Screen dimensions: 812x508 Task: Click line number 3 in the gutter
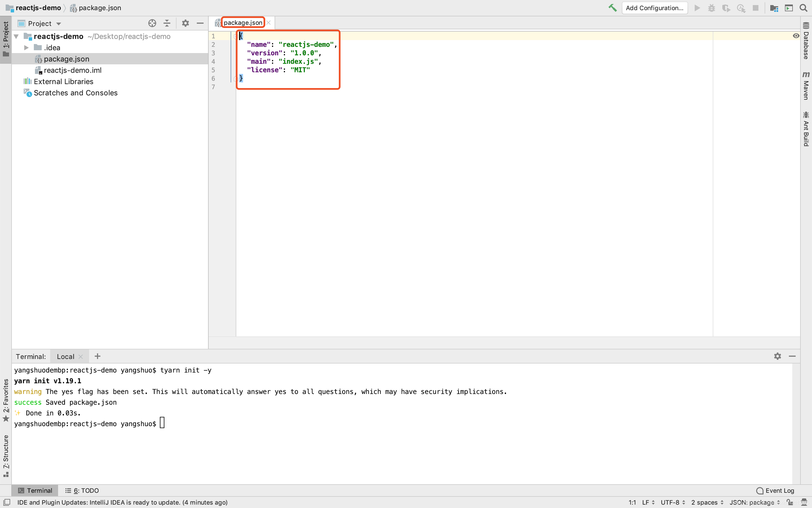tap(213, 53)
